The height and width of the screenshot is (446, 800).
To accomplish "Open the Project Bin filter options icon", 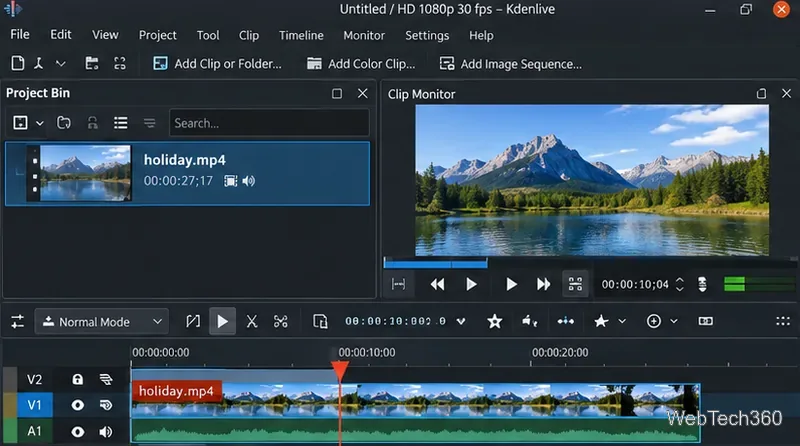I will [x=149, y=122].
